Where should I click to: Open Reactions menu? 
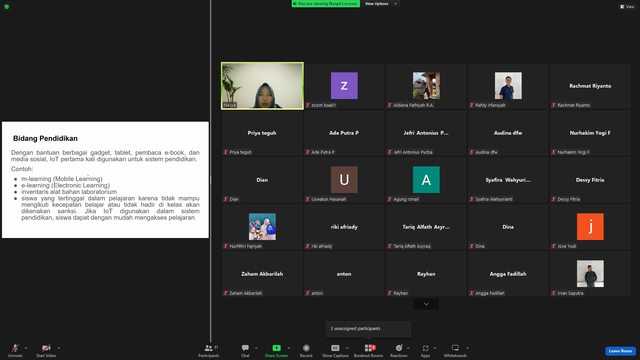[x=399, y=350]
